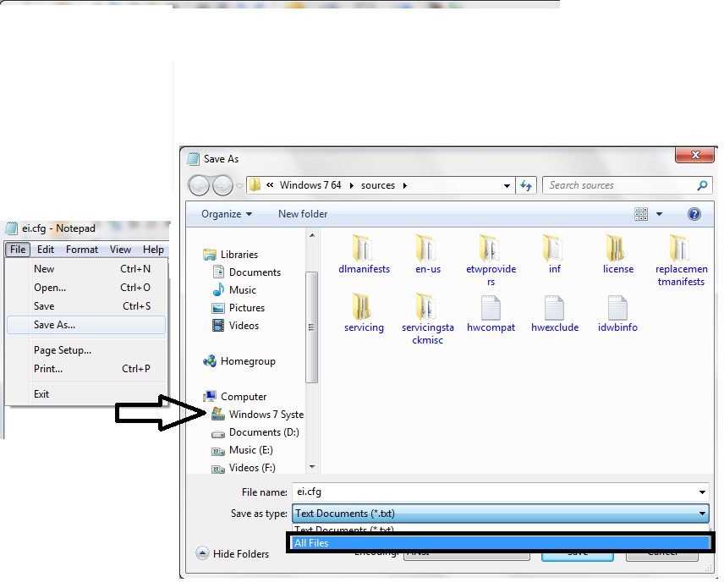
Task: Click the sources breadcrumb segment
Action: click(x=378, y=185)
